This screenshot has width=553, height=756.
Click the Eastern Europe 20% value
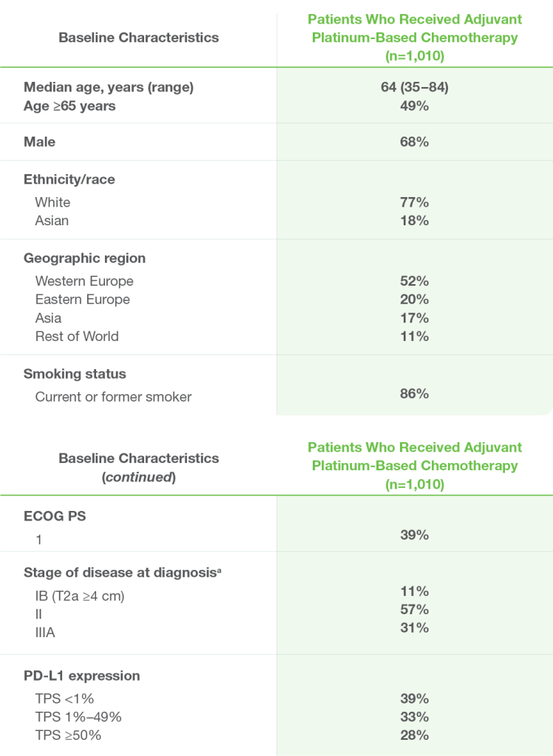click(x=414, y=300)
